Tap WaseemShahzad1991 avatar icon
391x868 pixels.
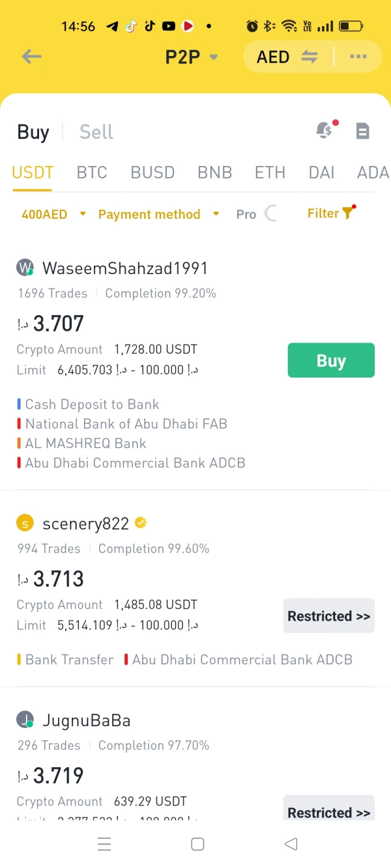(25, 268)
